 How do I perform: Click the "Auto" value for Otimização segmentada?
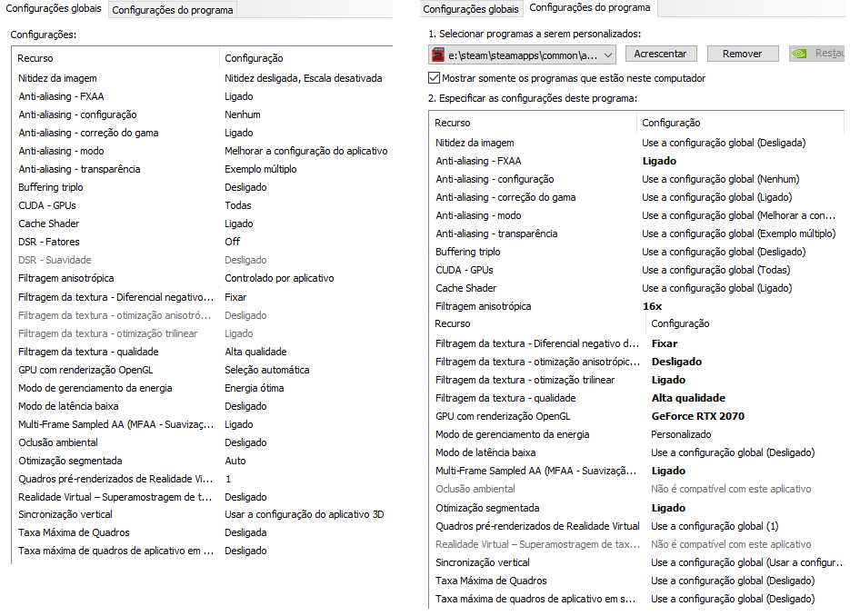coord(235,461)
